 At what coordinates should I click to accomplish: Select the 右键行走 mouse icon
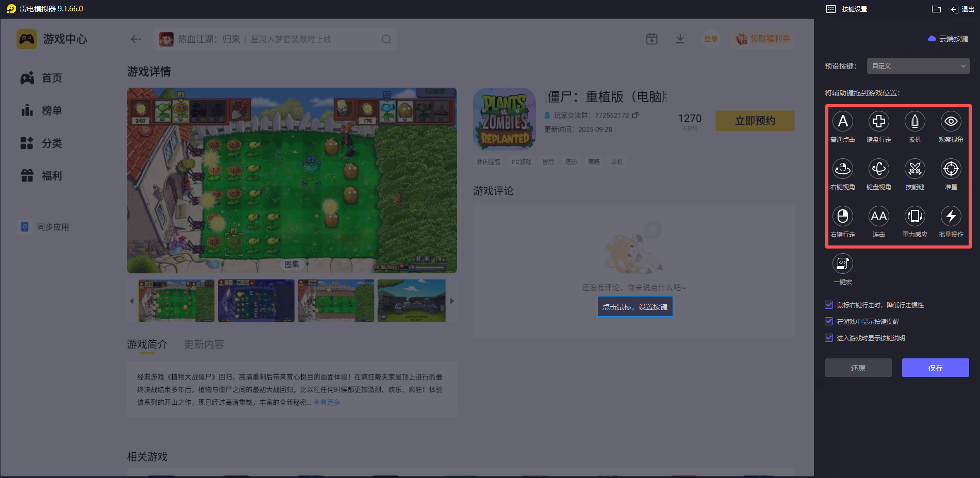[x=843, y=217]
